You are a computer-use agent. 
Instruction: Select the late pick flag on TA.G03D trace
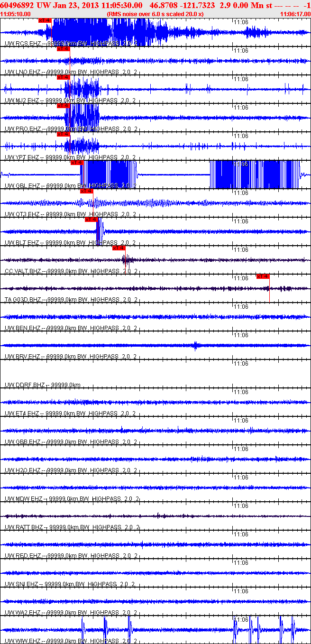point(263,276)
